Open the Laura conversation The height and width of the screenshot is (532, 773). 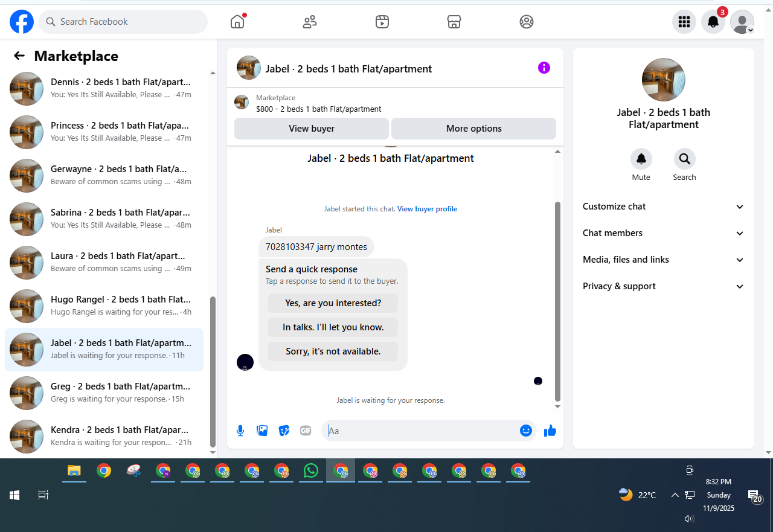coord(104,263)
